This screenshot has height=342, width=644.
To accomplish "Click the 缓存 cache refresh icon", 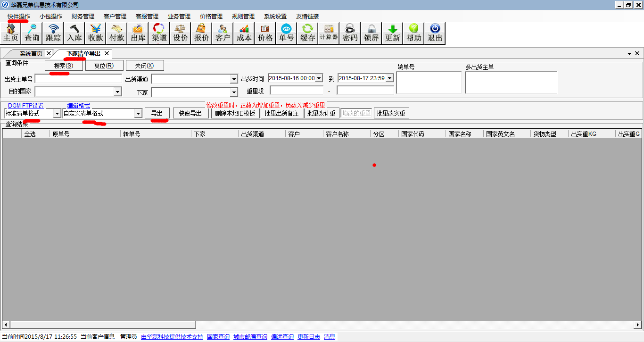I will point(307,33).
